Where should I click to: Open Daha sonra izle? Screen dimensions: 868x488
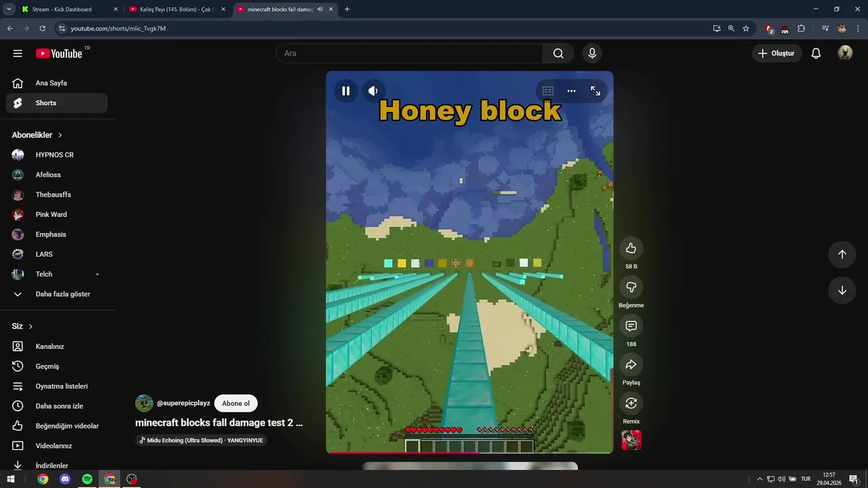point(57,406)
